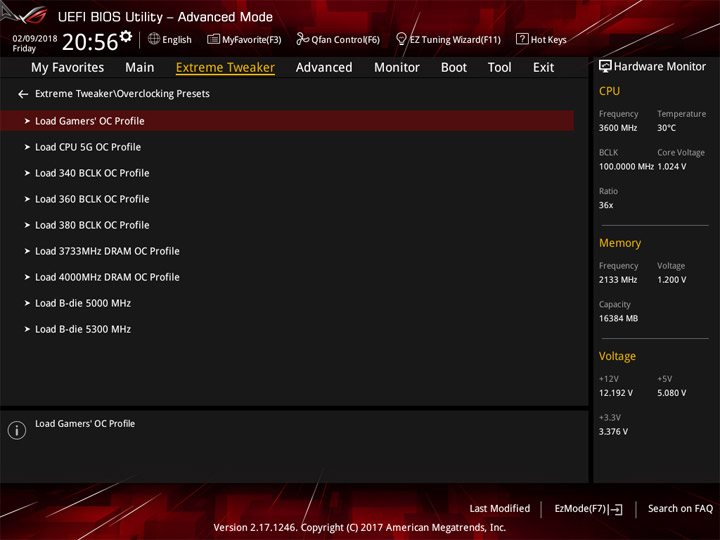Switch to the Main tab
Image resolution: width=720 pixels, height=540 pixels.
coord(140,68)
